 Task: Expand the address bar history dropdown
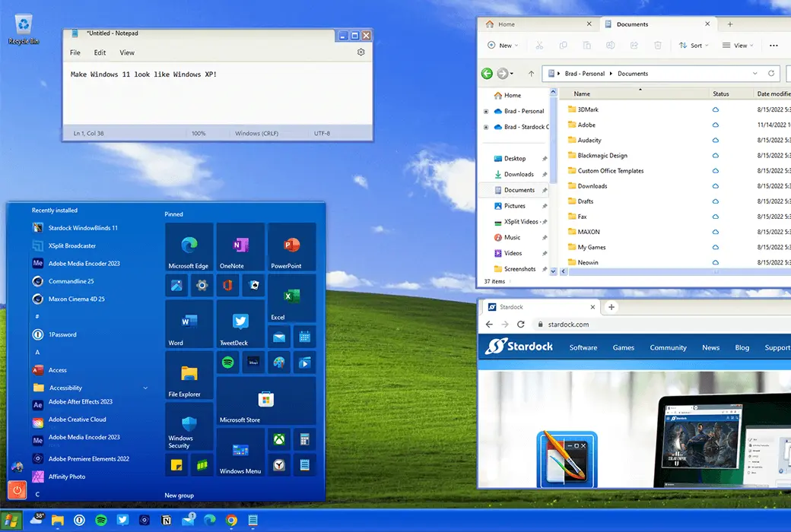point(754,73)
